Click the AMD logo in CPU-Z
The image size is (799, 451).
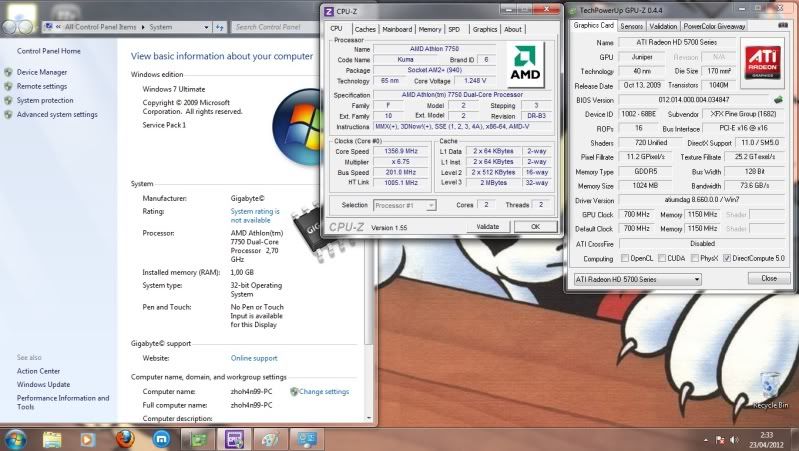point(525,64)
